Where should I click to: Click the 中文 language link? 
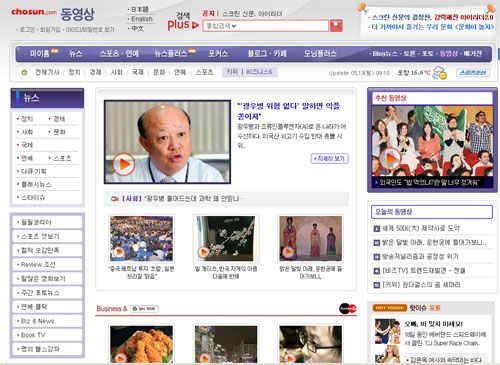point(137,29)
